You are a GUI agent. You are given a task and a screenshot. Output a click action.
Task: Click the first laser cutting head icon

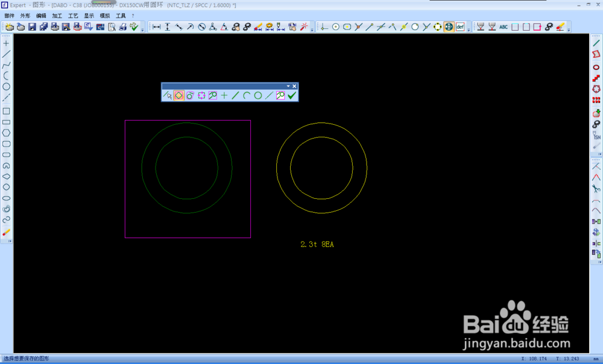481,27
